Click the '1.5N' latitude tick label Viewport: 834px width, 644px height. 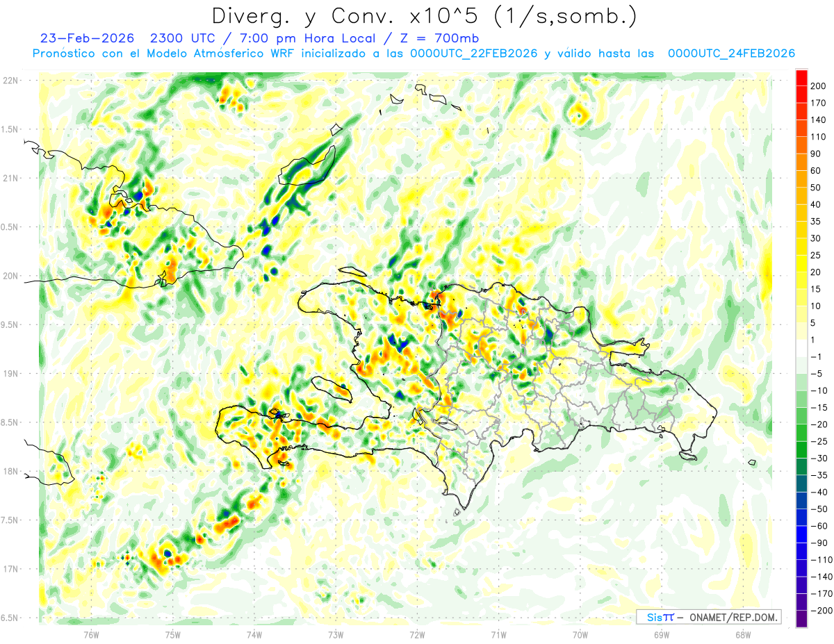[11, 129]
